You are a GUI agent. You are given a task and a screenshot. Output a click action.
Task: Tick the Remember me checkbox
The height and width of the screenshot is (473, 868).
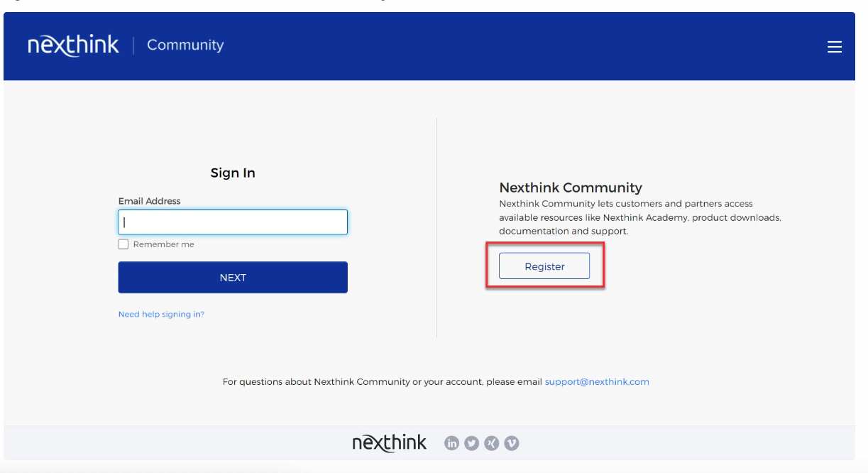coord(123,244)
